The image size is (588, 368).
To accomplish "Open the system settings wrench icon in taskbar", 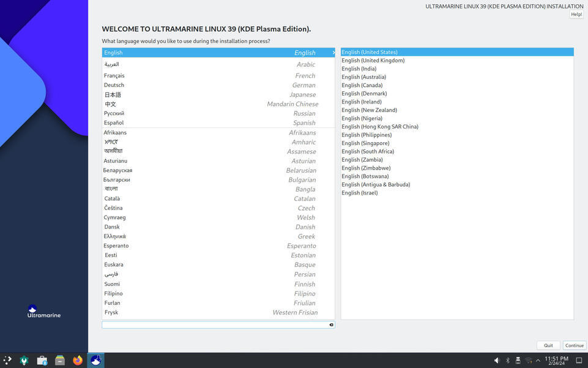I will (24, 361).
